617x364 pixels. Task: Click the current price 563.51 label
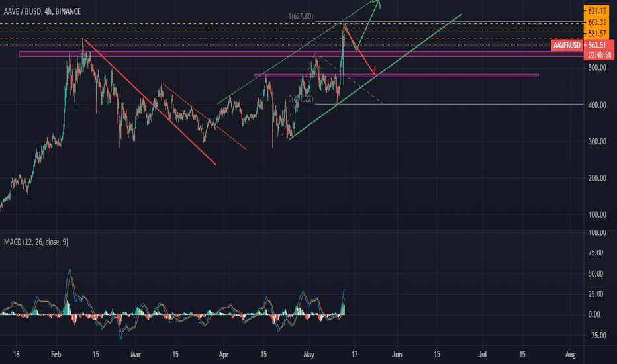click(x=598, y=45)
